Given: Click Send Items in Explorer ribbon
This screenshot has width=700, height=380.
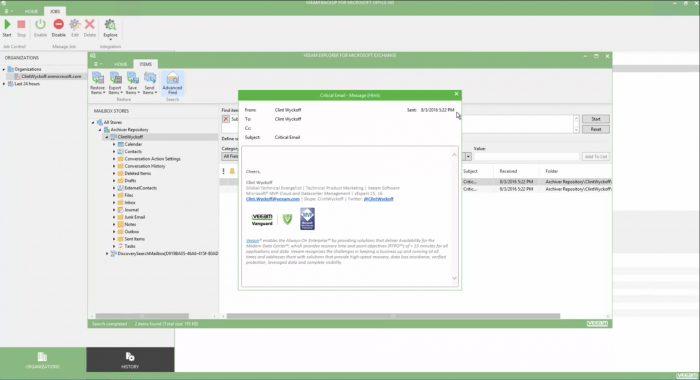Looking at the screenshot, I should pos(149,83).
